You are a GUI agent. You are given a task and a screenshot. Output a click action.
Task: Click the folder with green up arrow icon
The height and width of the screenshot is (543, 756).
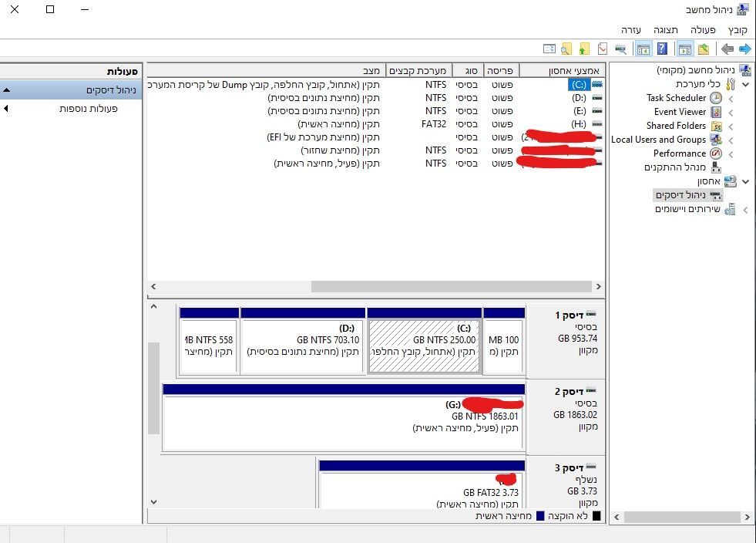(x=584, y=49)
